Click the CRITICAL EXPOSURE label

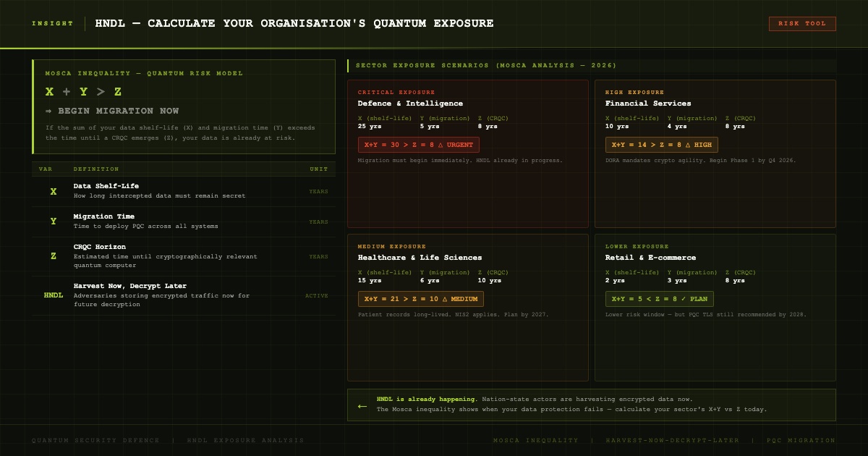point(396,93)
